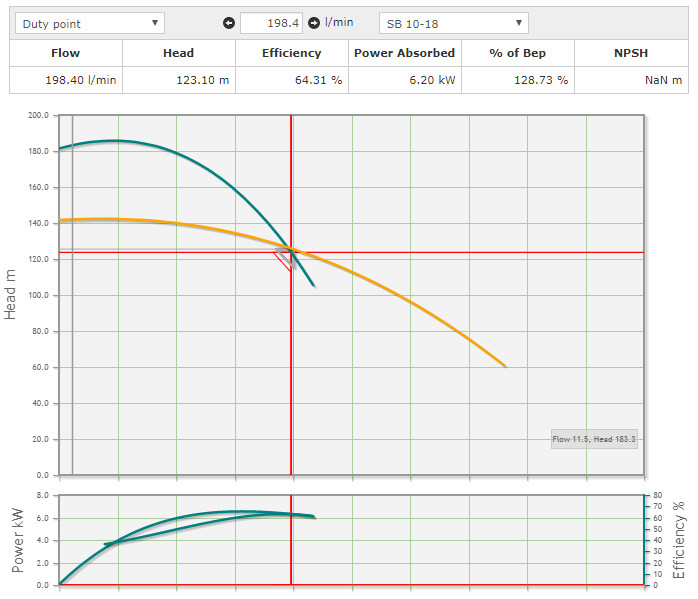Click the left arrow to decrease flow

click(x=229, y=23)
